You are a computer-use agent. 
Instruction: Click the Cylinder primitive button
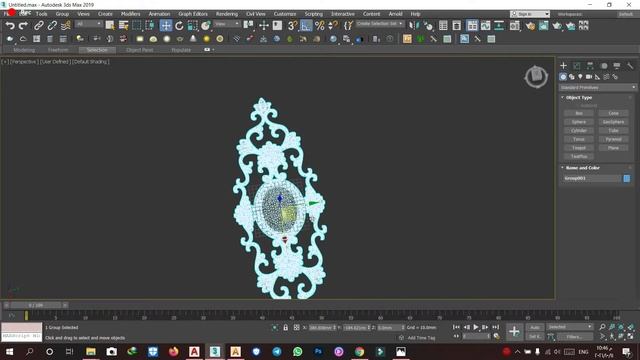pos(579,131)
